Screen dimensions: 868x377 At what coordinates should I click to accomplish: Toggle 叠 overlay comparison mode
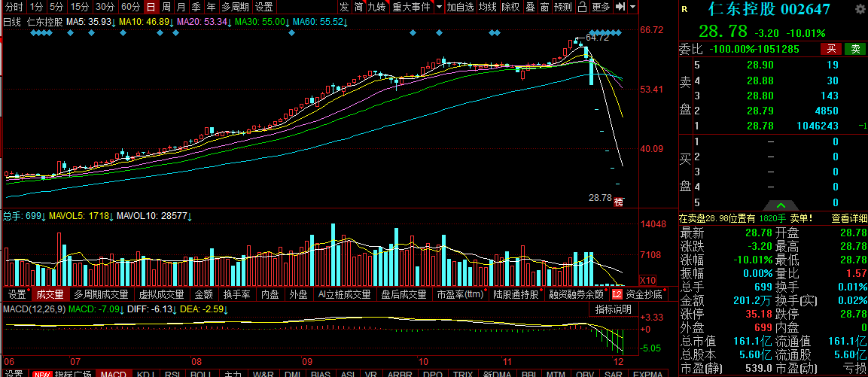tap(530, 7)
